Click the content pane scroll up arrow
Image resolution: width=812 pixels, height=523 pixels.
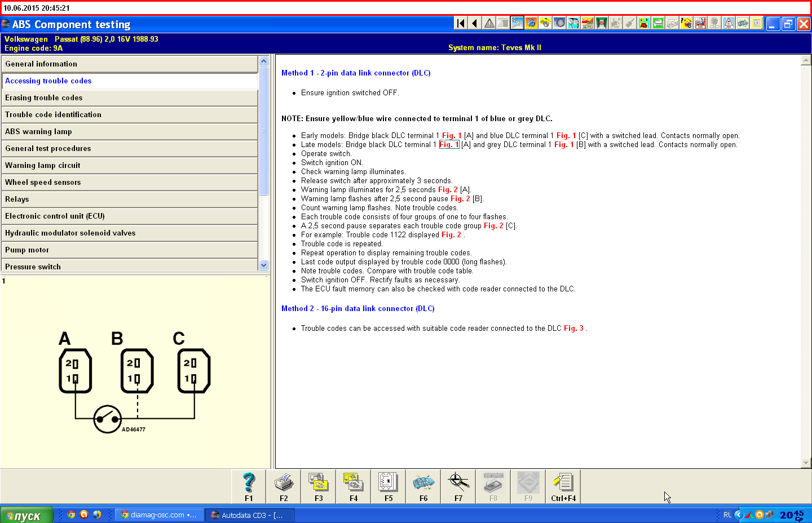point(806,60)
